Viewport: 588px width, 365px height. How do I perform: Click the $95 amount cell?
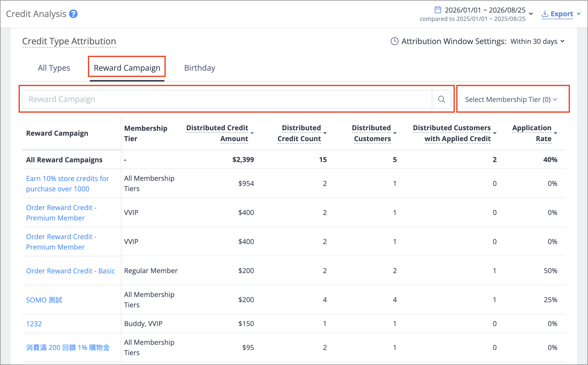[248, 348]
